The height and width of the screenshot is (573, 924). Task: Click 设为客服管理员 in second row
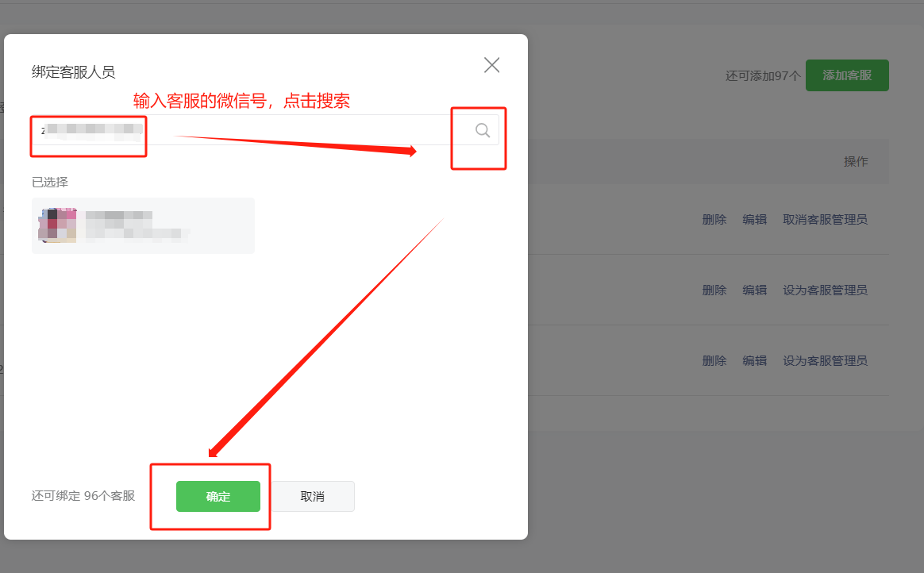(x=825, y=290)
